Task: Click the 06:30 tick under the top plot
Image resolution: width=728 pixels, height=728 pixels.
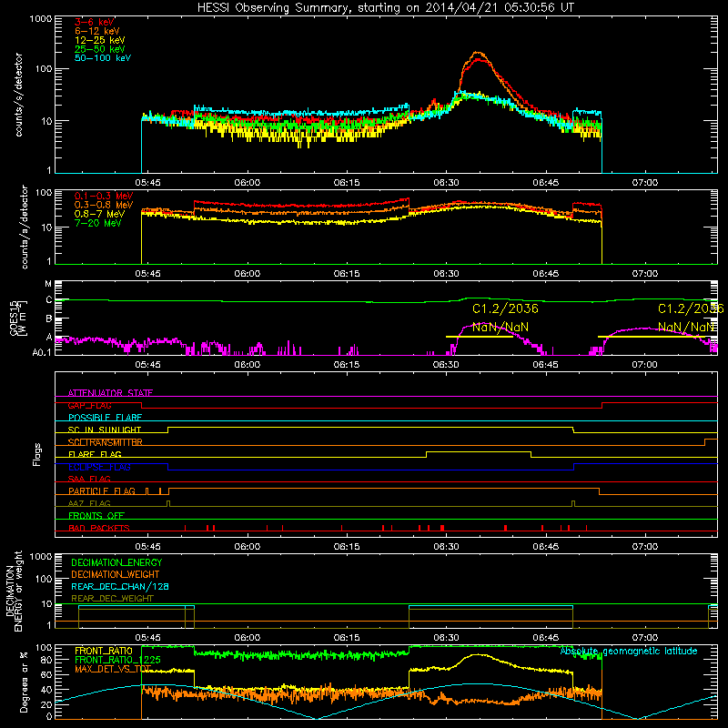Action: [446, 183]
